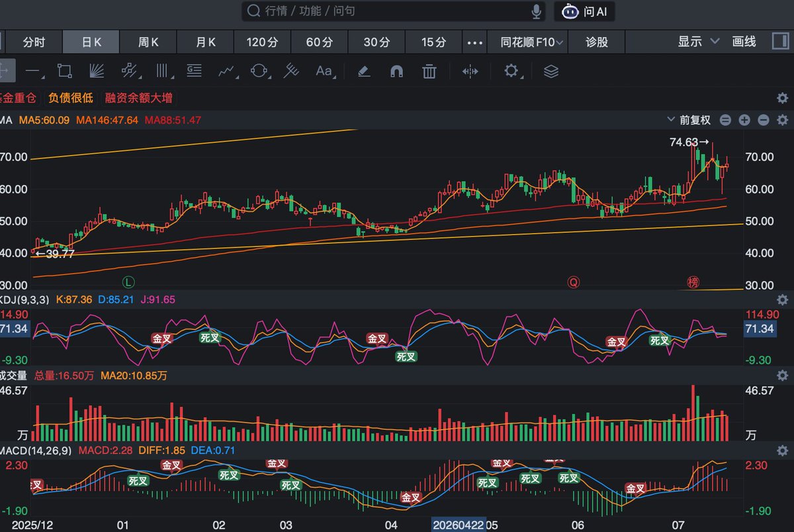
Task: Select the circle measurement drawing tool
Action: (x=259, y=71)
